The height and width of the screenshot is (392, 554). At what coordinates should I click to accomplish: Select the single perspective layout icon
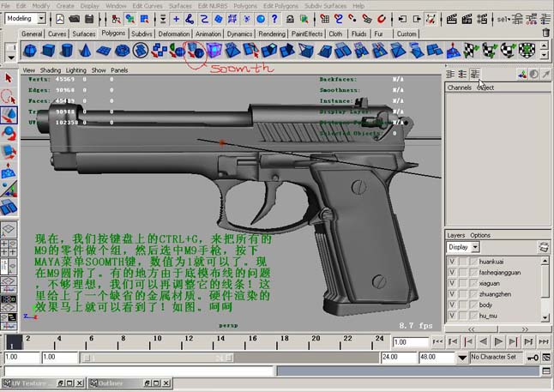(x=9, y=229)
